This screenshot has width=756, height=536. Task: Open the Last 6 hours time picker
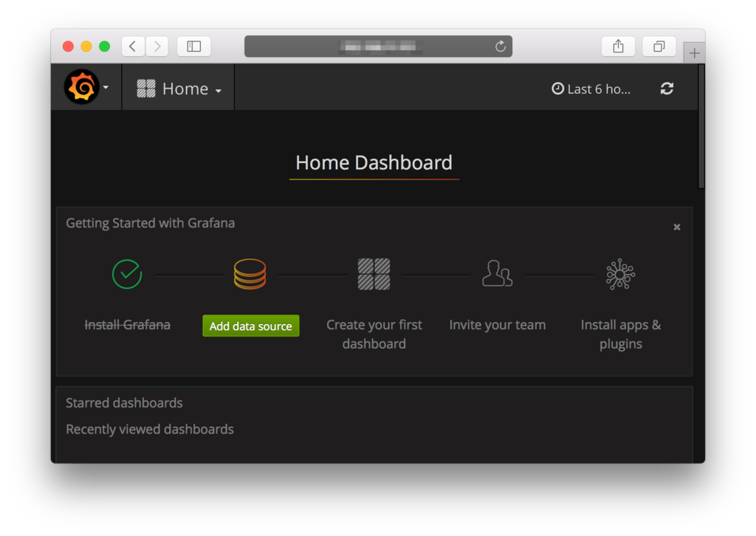click(x=591, y=89)
